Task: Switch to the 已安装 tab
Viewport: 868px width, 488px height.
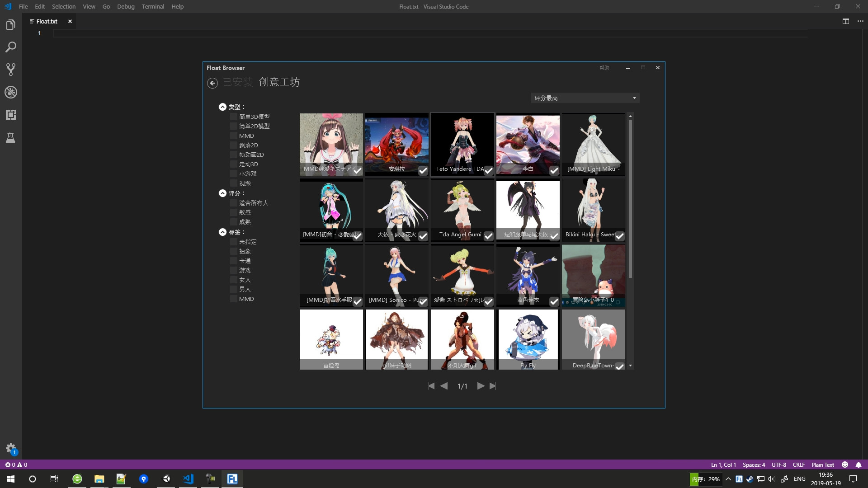Action: click(238, 82)
